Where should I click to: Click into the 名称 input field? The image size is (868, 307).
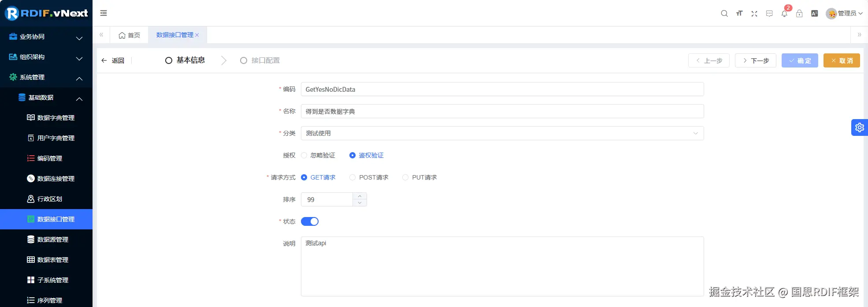click(x=502, y=111)
